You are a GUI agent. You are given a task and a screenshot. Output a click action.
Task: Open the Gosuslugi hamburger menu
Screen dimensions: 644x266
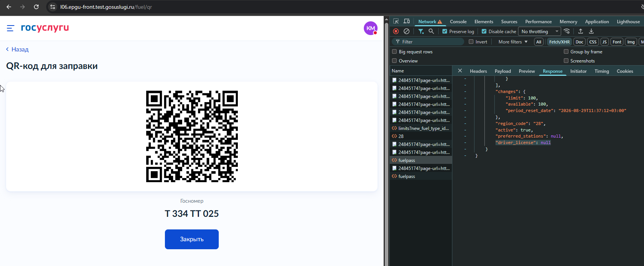[x=10, y=28]
